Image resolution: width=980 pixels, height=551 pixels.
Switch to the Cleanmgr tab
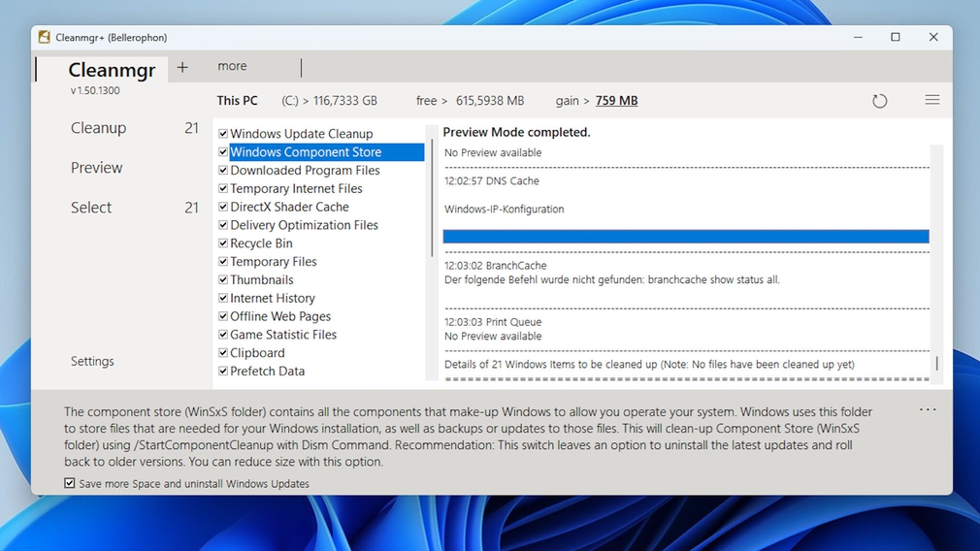112,69
